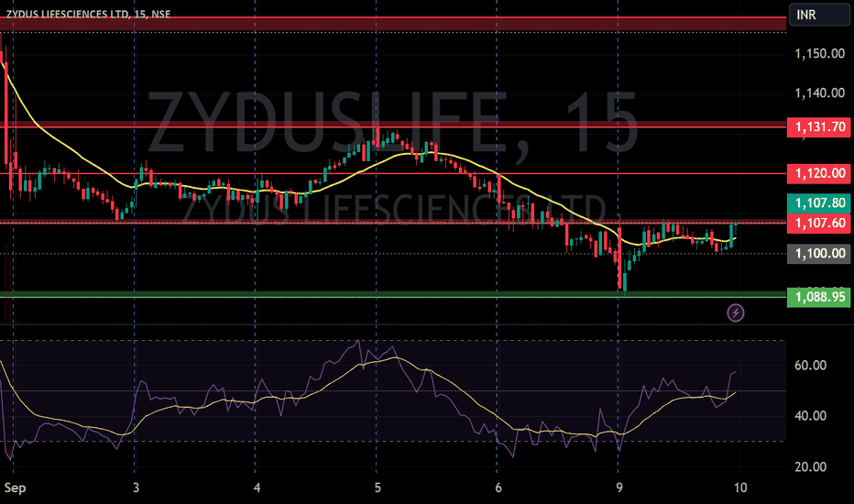Click the 20.00 RSI axis value
Viewport: 854px width, 504px height.
tap(810, 466)
